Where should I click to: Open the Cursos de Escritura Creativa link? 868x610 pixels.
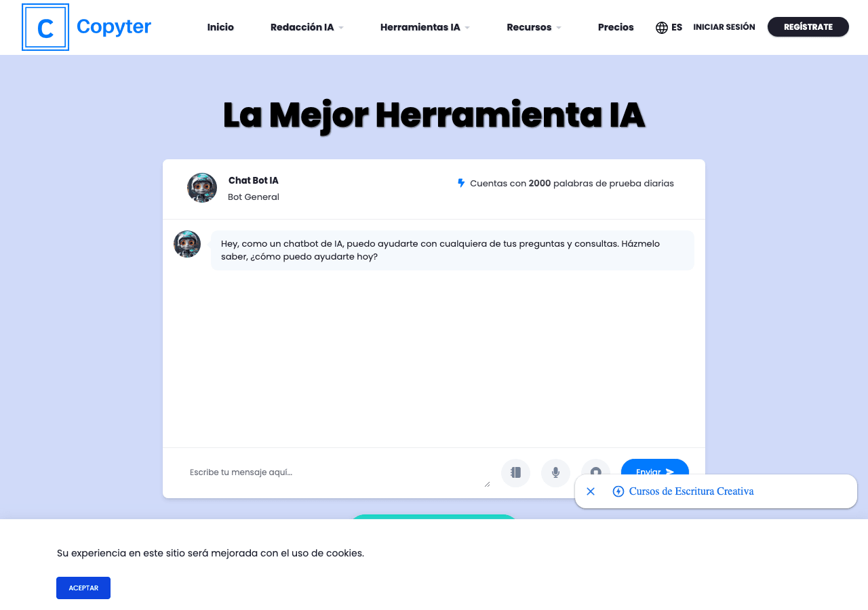[691, 491]
